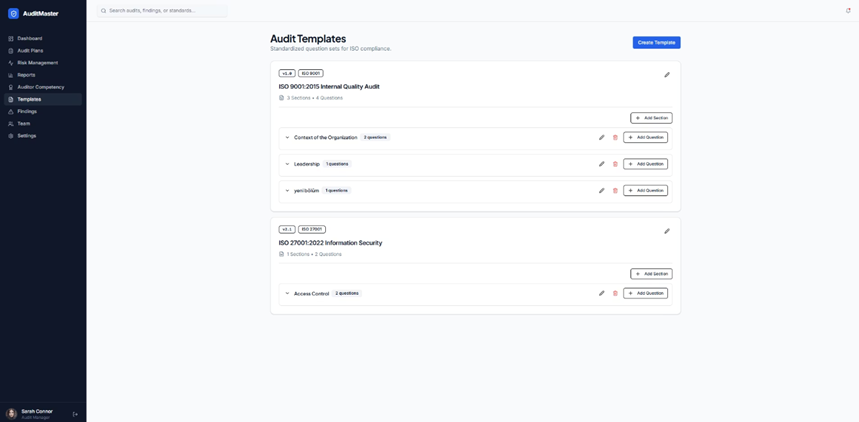Edit the ISO 27001:2022 template pencil icon
Viewport: 859px width, 422px height.
coord(667,231)
